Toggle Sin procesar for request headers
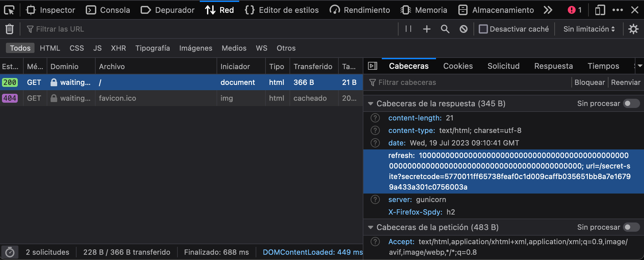644x260 pixels. click(x=632, y=227)
